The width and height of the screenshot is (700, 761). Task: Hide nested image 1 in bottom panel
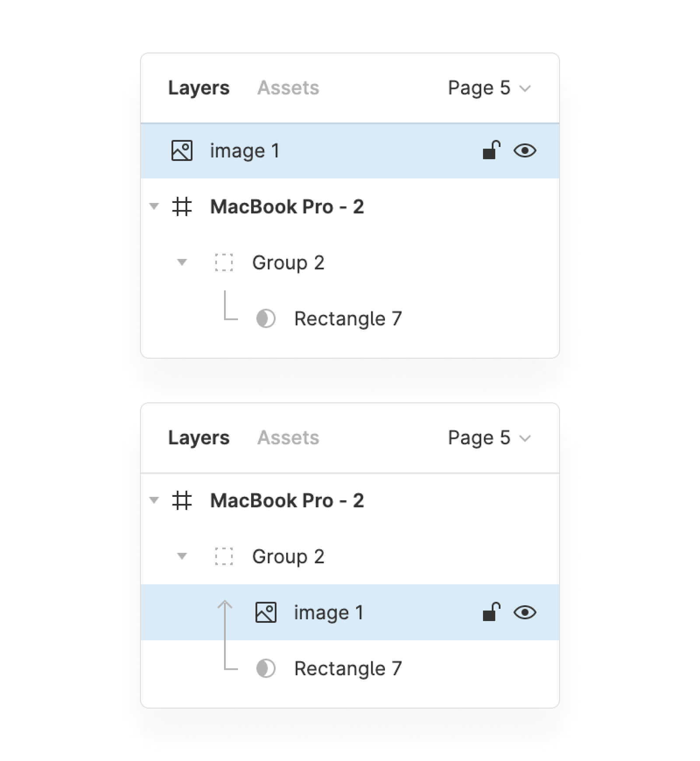(525, 612)
